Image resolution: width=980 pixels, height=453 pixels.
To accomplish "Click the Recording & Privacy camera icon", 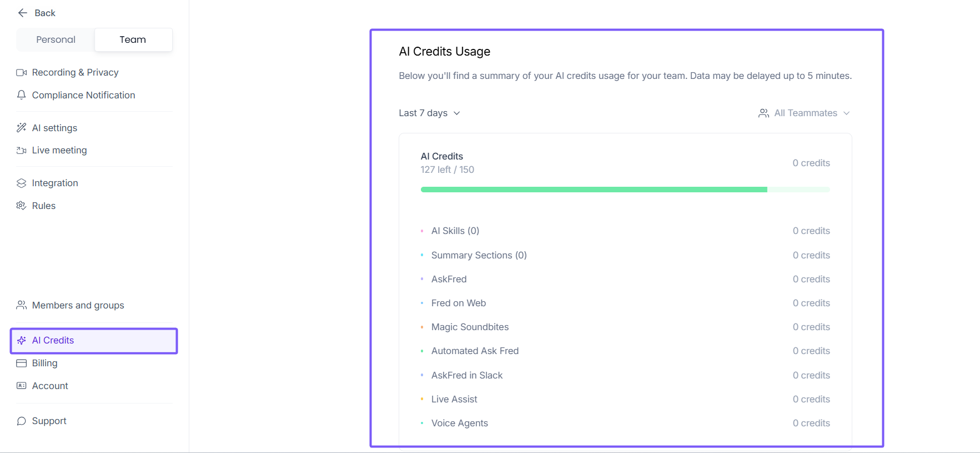I will pyautogui.click(x=22, y=73).
